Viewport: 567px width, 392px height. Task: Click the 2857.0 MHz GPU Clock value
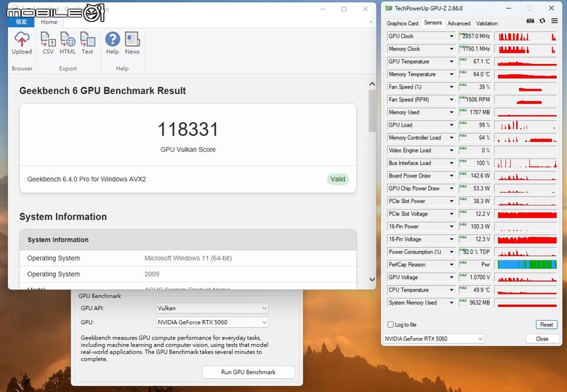(476, 36)
